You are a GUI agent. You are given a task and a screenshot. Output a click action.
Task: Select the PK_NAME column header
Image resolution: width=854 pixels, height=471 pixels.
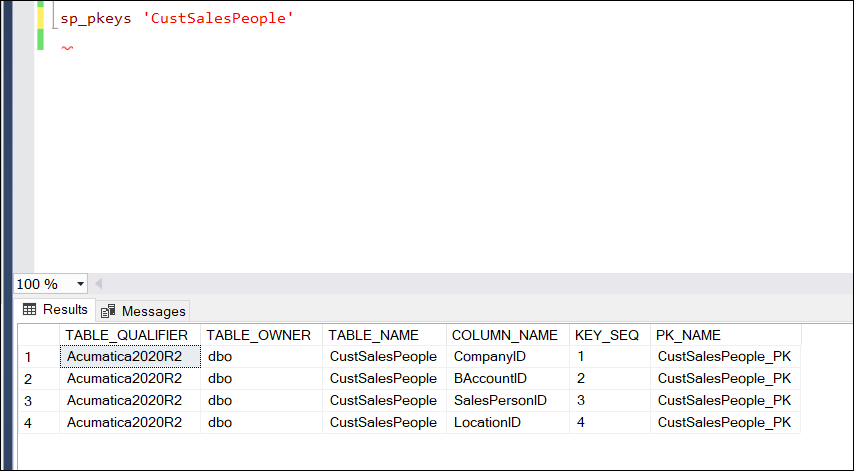click(688, 335)
